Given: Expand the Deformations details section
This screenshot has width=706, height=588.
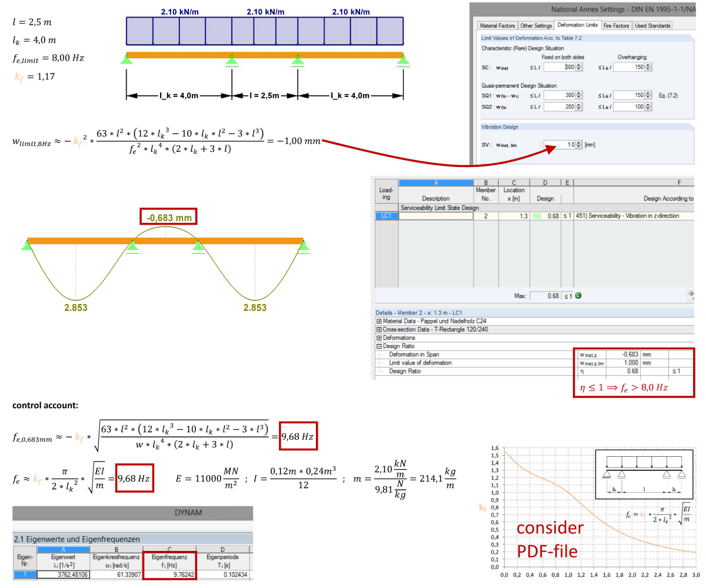Looking at the screenshot, I should [x=379, y=338].
